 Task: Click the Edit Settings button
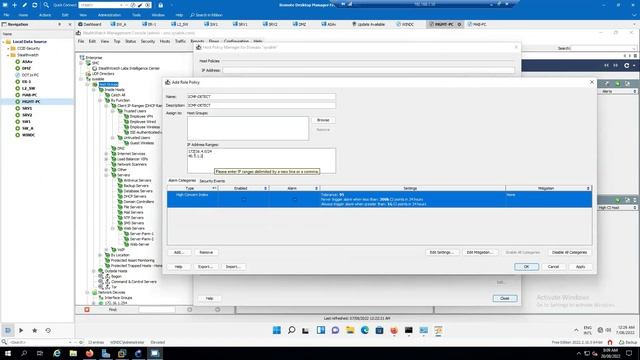point(442,252)
